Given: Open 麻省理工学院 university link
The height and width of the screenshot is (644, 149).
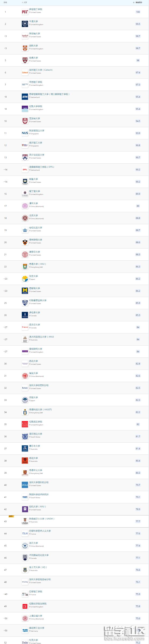Looking at the screenshot, I should [x=36, y=9].
